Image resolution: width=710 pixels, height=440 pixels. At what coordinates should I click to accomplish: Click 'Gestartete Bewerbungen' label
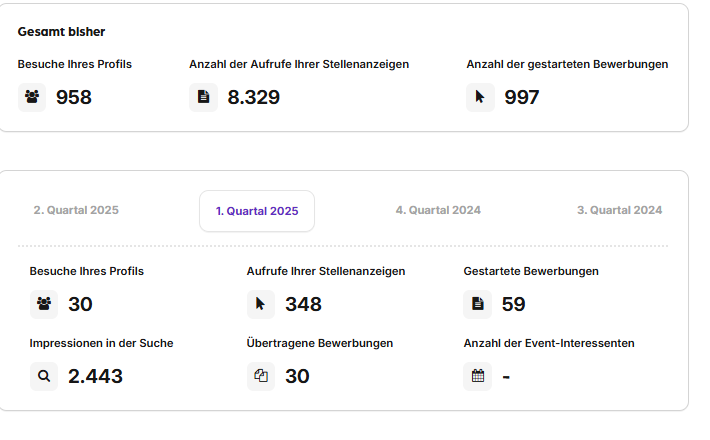pyautogui.click(x=531, y=271)
